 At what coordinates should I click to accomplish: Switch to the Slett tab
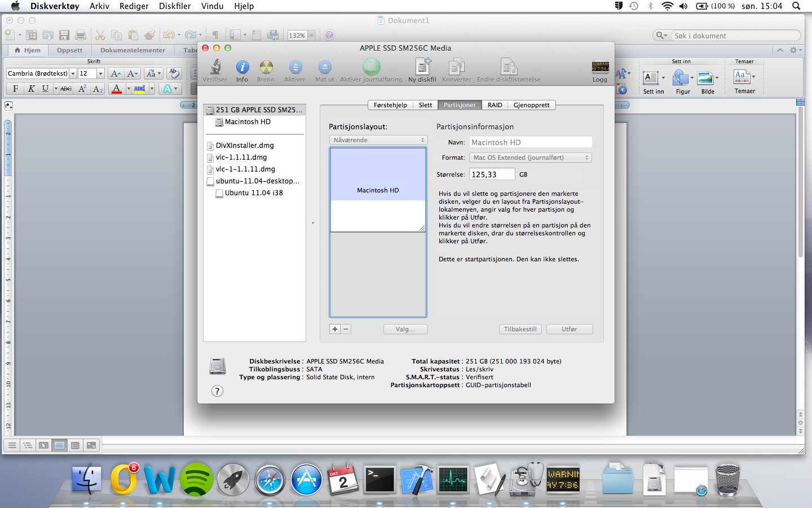point(425,105)
